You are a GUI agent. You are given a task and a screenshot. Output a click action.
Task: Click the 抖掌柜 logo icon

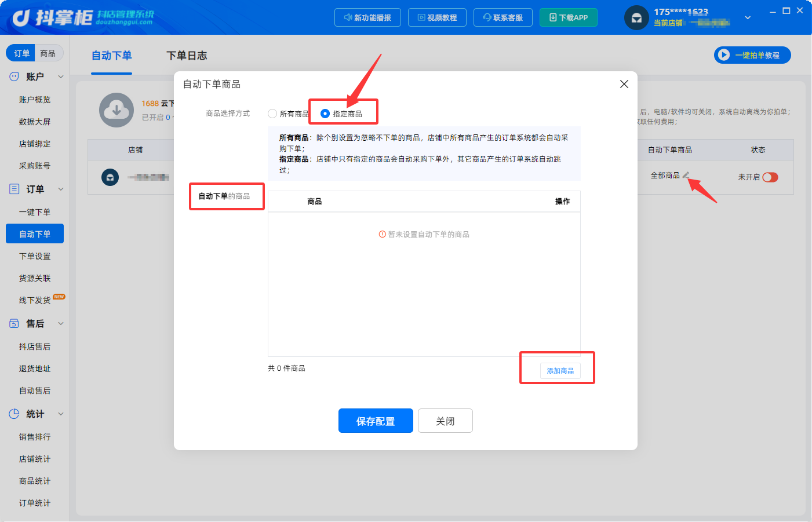pyautogui.click(x=21, y=18)
